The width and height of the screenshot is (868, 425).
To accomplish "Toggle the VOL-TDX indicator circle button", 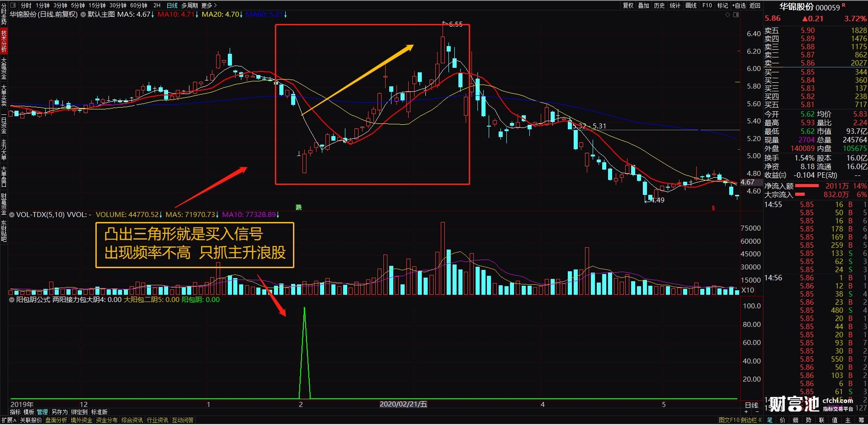I will (12, 215).
